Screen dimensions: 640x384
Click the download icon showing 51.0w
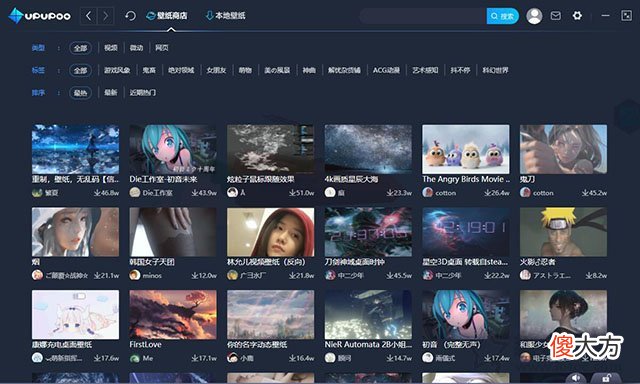292,193
